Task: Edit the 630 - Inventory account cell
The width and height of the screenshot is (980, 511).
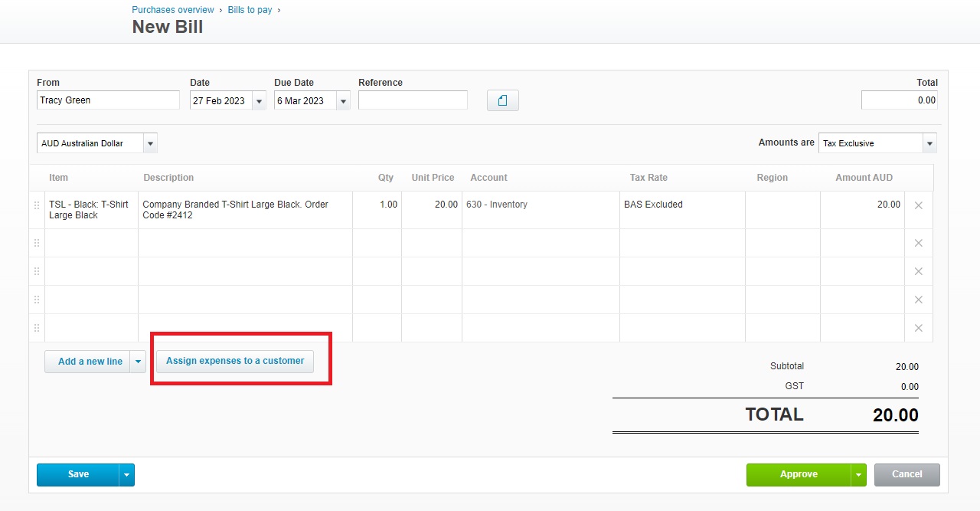Action: point(541,210)
